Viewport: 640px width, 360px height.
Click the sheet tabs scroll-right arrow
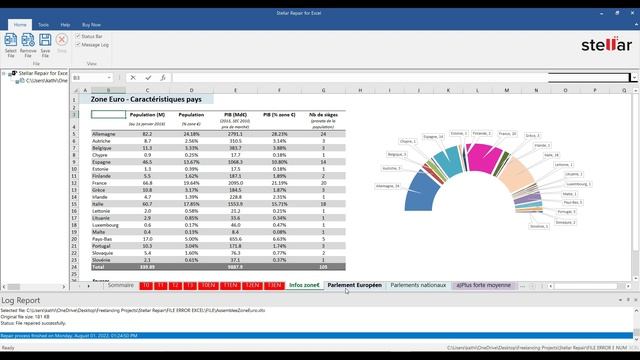tap(89, 286)
